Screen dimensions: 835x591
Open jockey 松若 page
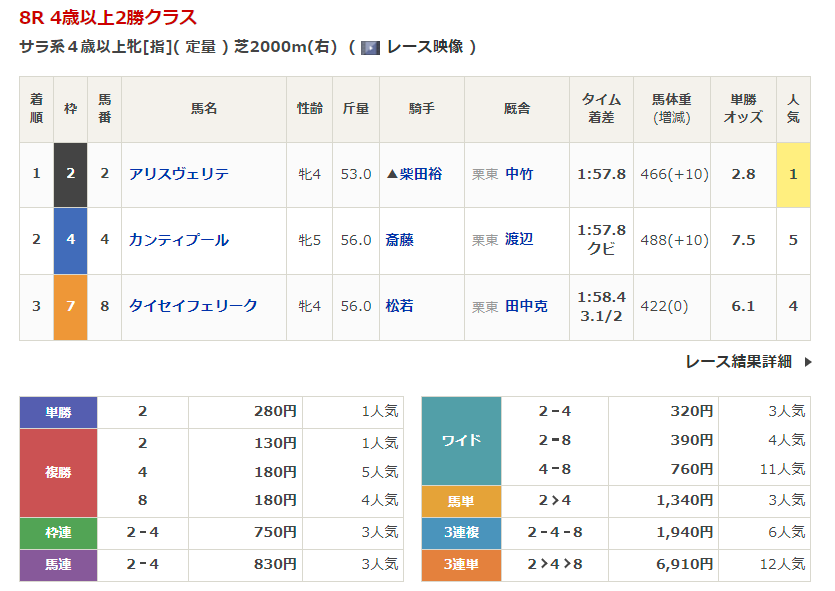400,306
